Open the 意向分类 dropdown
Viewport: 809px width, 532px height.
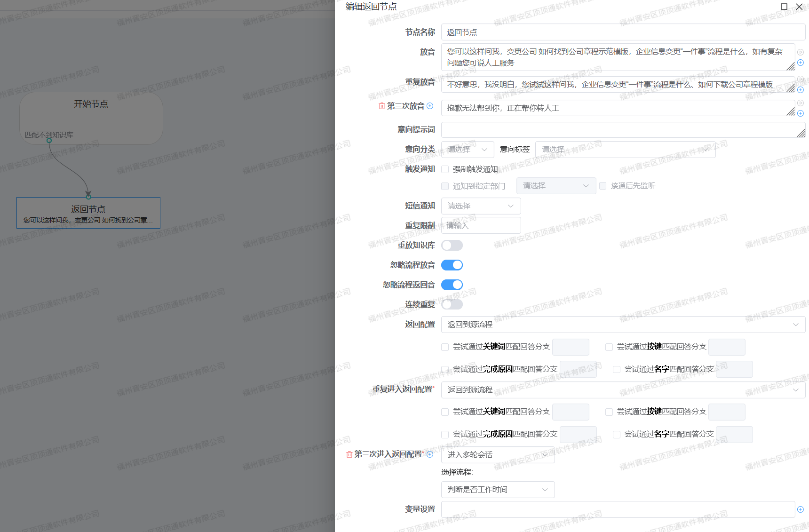click(467, 149)
